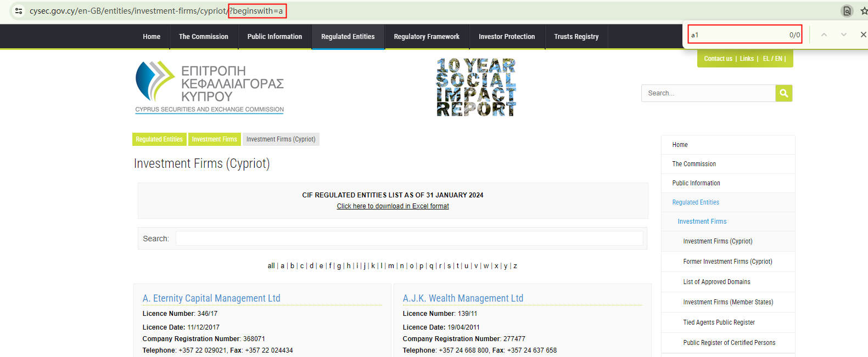Close the find-in-page bar
This screenshot has height=357, width=868.
tap(863, 35)
